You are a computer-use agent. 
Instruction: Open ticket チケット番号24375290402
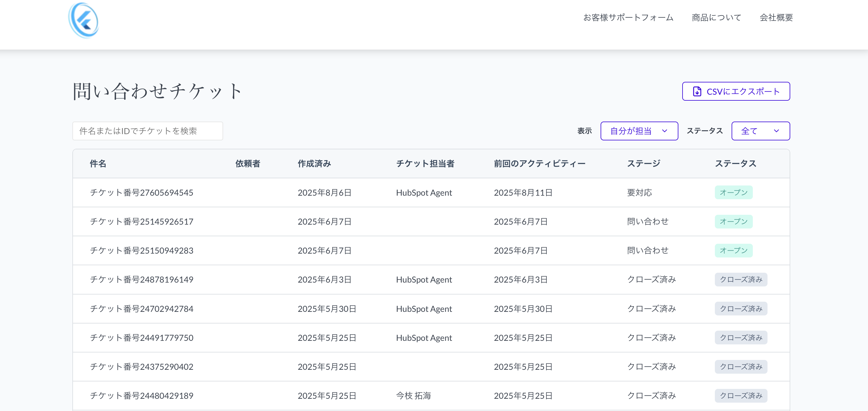[x=141, y=366]
